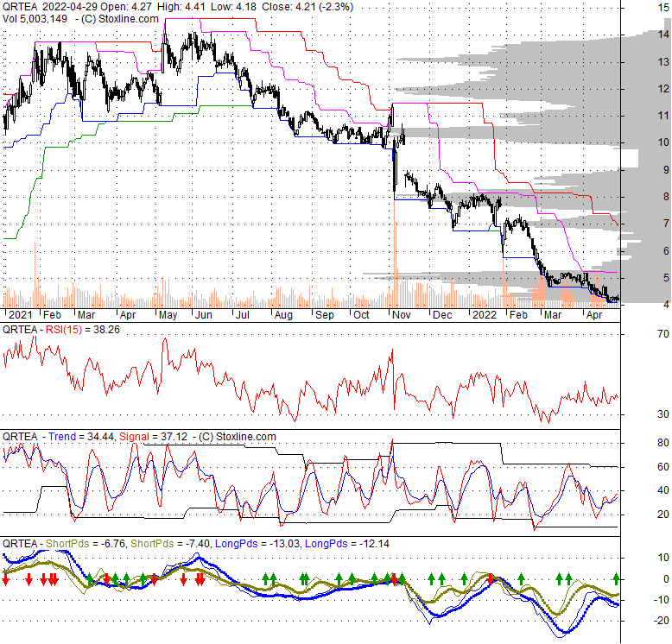
Task: Click the Stoxline.com credit in Trend panel
Action: tap(246, 437)
